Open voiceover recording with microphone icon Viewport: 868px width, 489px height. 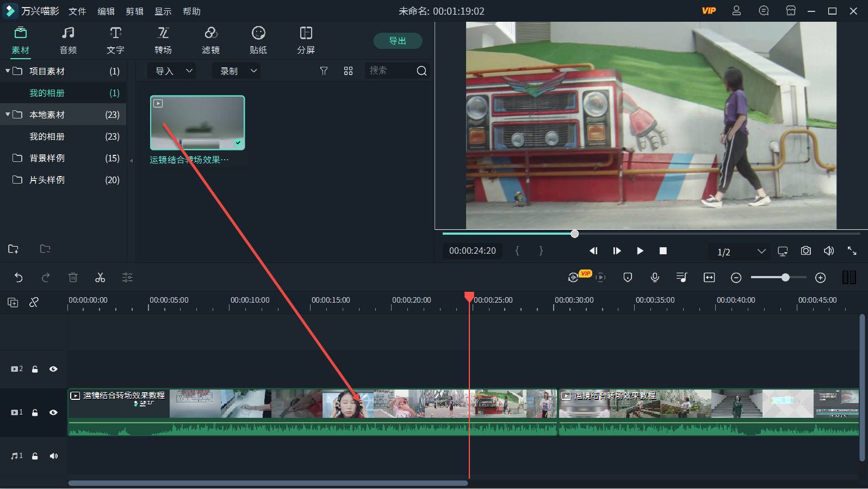pyautogui.click(x=655, y=278)
